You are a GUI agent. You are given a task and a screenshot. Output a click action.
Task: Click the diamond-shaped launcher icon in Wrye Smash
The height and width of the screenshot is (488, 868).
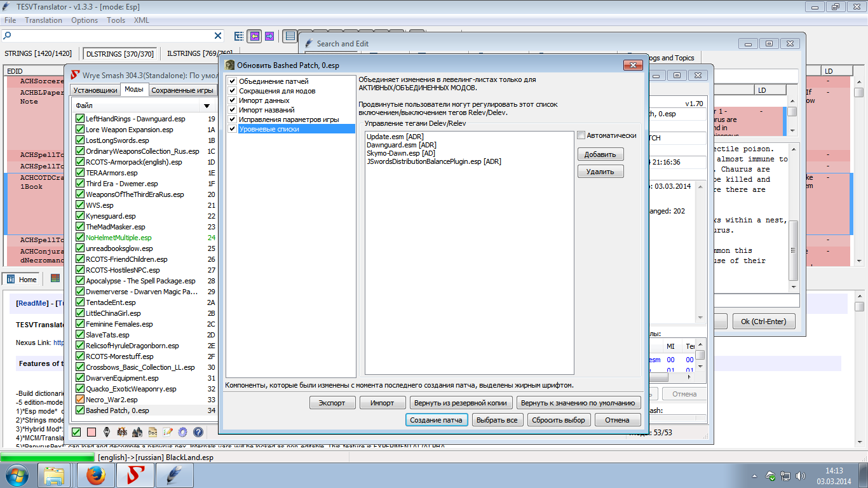coord(107,432)
